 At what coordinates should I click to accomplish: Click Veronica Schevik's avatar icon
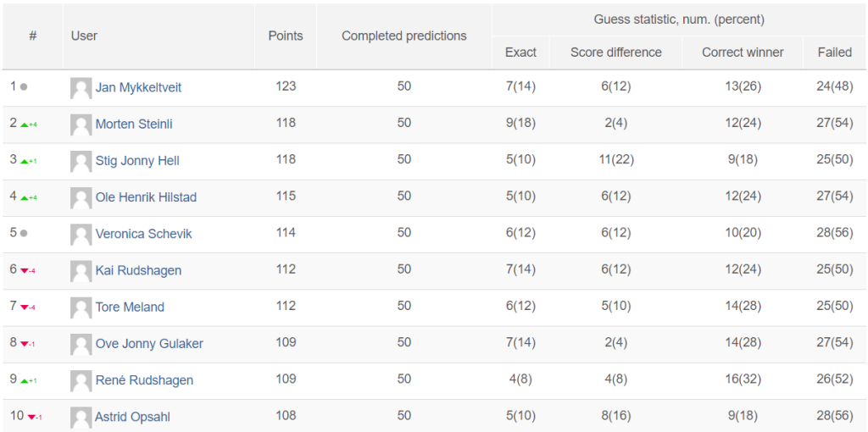coord(81,234)
